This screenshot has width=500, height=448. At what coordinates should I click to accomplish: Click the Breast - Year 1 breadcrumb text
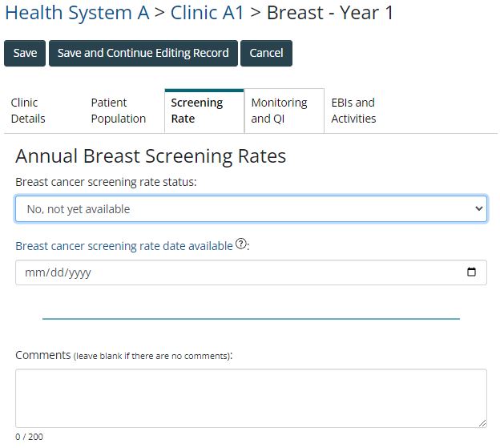click(330, 13)
